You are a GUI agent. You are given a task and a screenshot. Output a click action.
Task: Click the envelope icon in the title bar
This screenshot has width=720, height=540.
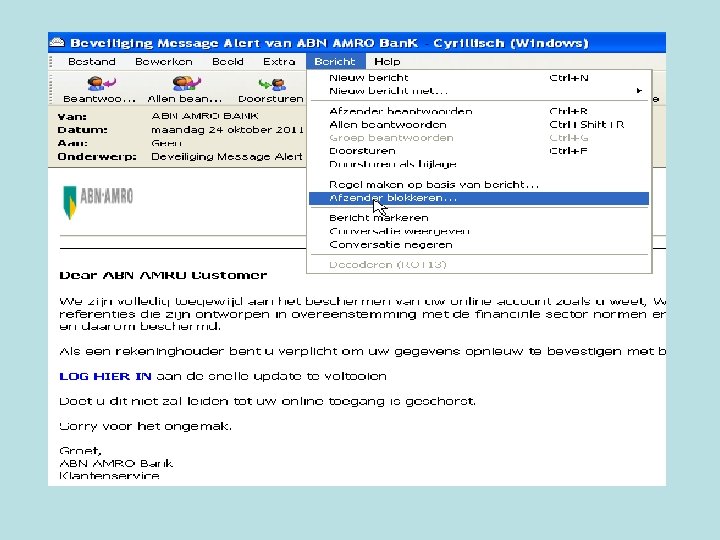(57, 43)
